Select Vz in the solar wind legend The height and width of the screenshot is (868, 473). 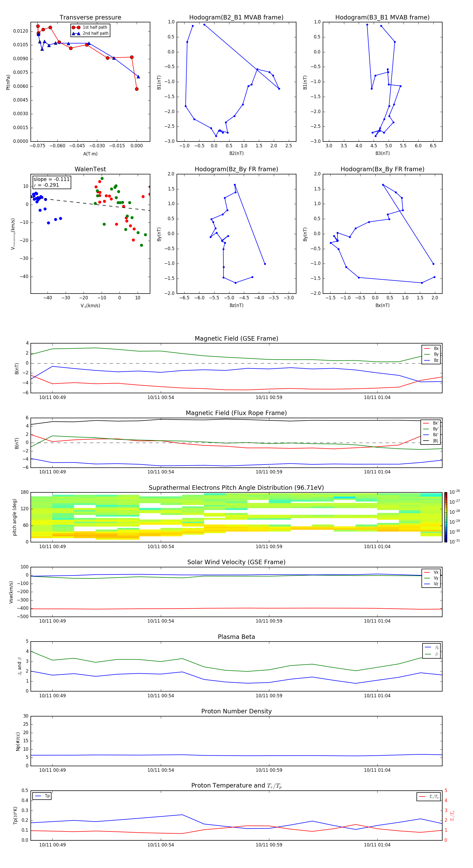coord(431,584)
